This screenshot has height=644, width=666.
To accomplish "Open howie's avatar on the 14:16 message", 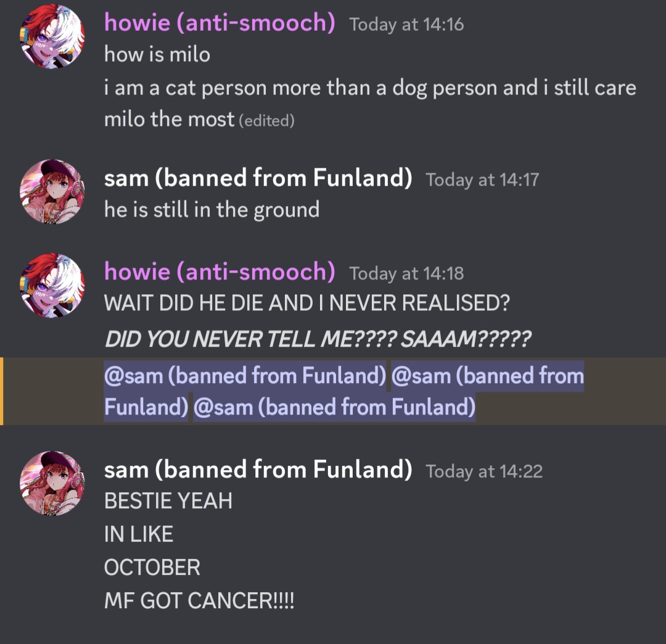I will 52,36.
